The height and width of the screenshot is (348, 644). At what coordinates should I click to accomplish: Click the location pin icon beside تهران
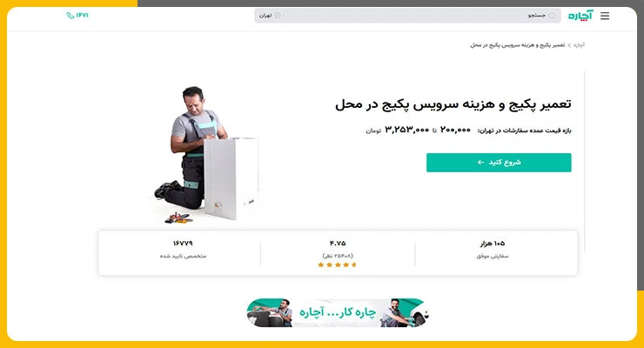pos(278,16)
